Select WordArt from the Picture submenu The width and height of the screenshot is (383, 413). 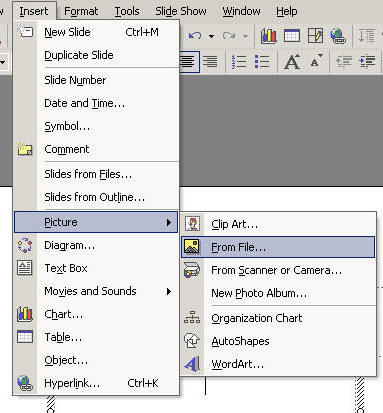278,364
